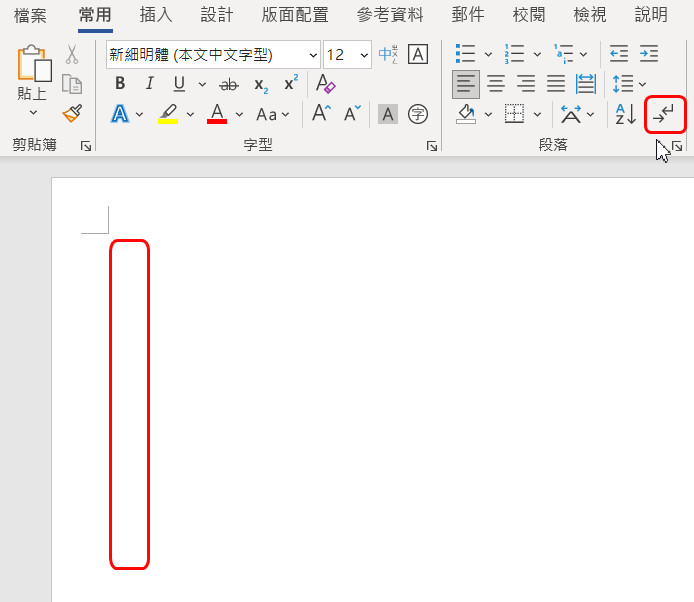Click the Grow Font size icon
Image resolution: width=694 pixels, height=602 pixels.
point(321,114)
